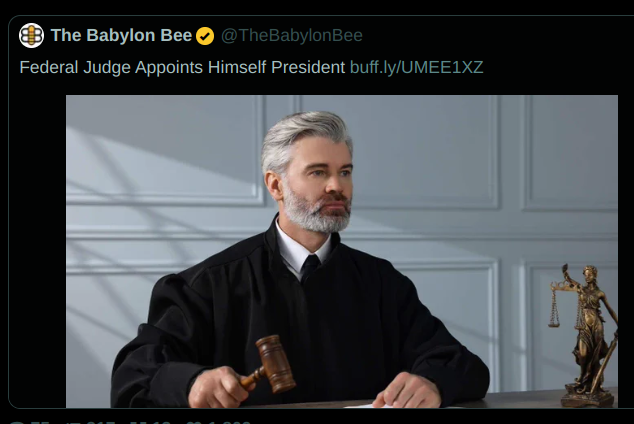This screenshot has width=634, height=424.
Task: Open the buff.ly/UMEE1XZ link
Action: 416,67
